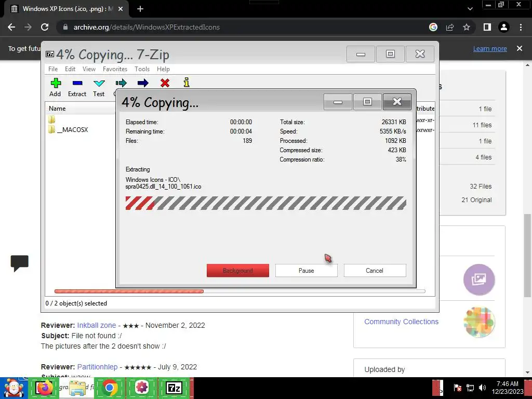Click the taskbar clock showing 7:46 AM
The height and width of the screenshot is (399, 532).
(x=508, y=388)
